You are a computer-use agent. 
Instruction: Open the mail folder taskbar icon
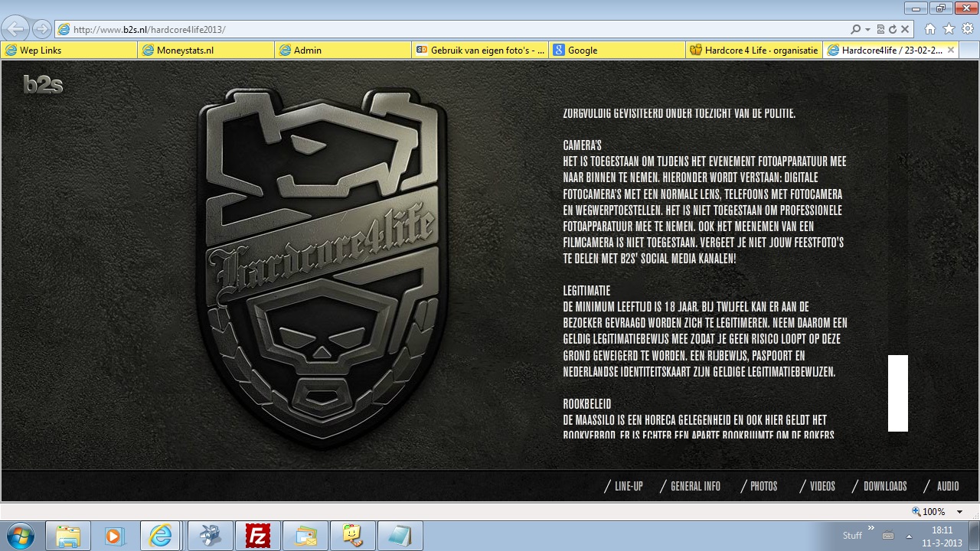[x=305, y=536]
